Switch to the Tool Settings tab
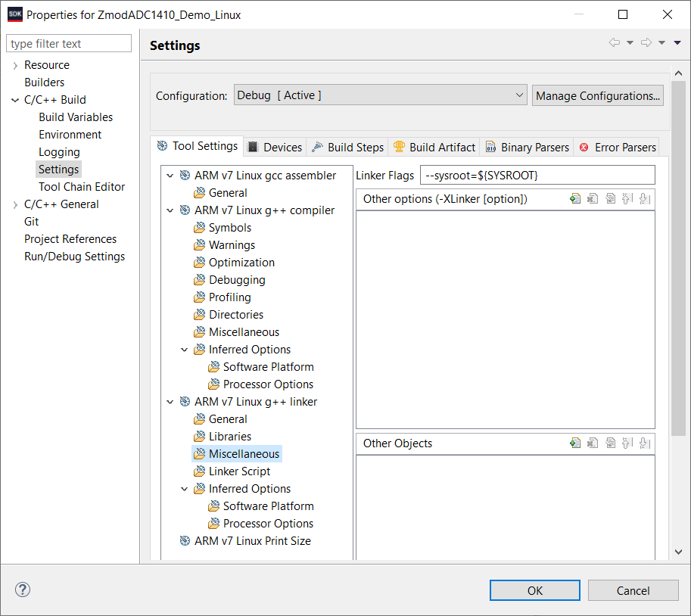This screenshot has width=691, height=616. click(198, 146)
